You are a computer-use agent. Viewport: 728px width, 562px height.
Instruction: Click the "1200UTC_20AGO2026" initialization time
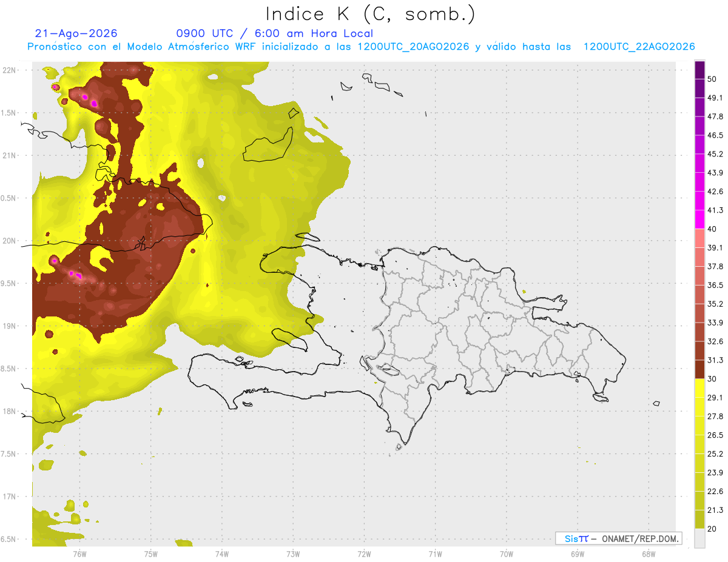pos(413,47)
